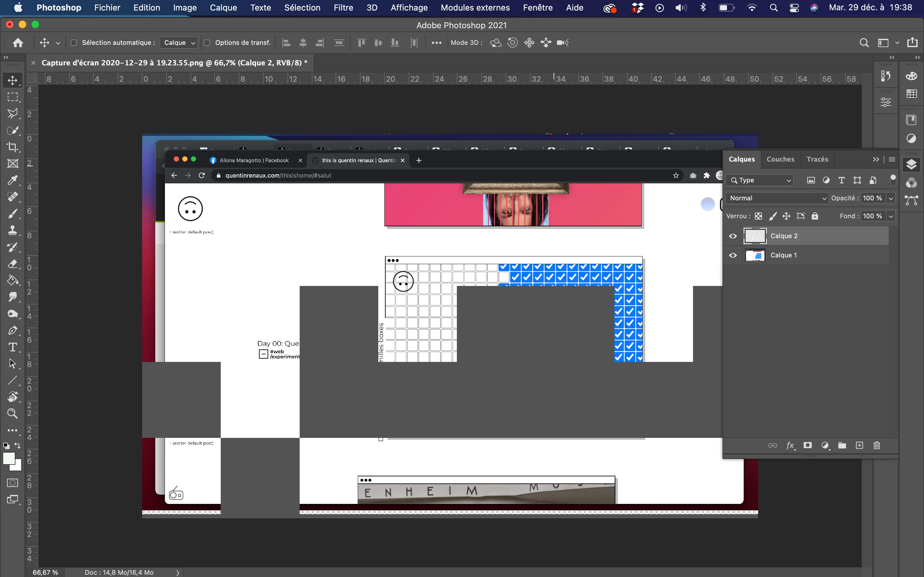Enable Options de transf. checkbox
Screen dimensions: 924x577
coord(207,43)
